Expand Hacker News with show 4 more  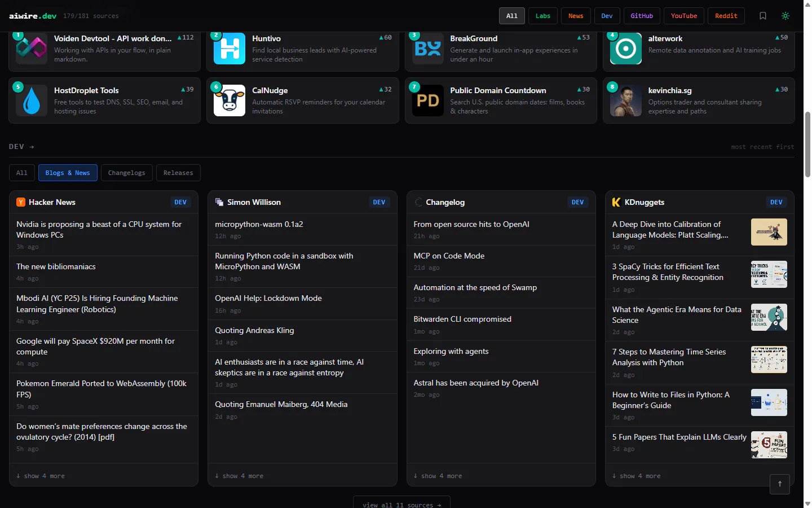41,476
